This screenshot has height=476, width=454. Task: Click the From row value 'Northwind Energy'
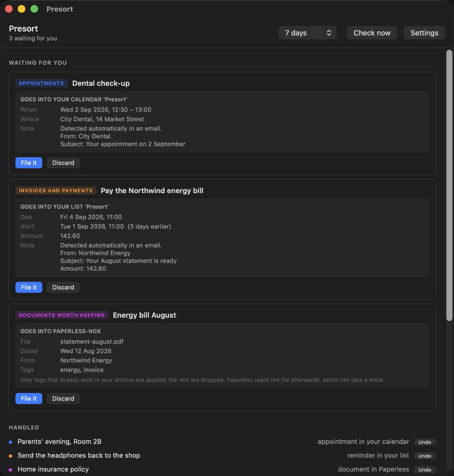pos(86,361)
